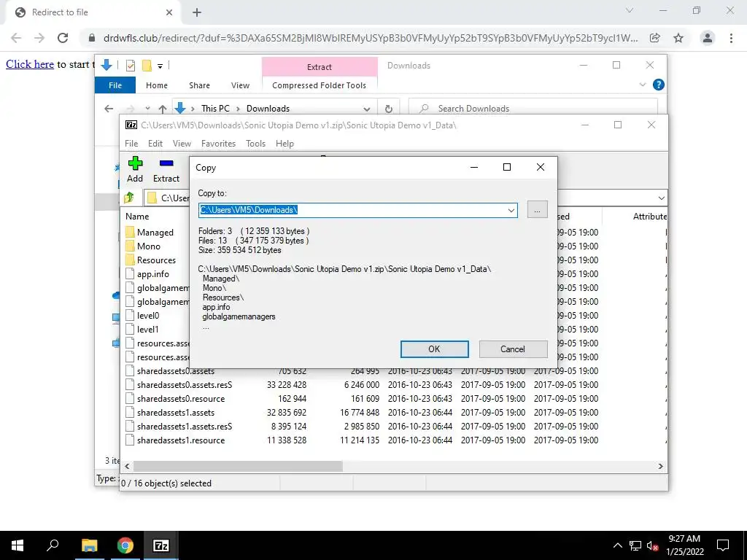This screenshot has height=560, width=747.
Task: Open Chrome tab search chevron
Action: coord(630,10)
